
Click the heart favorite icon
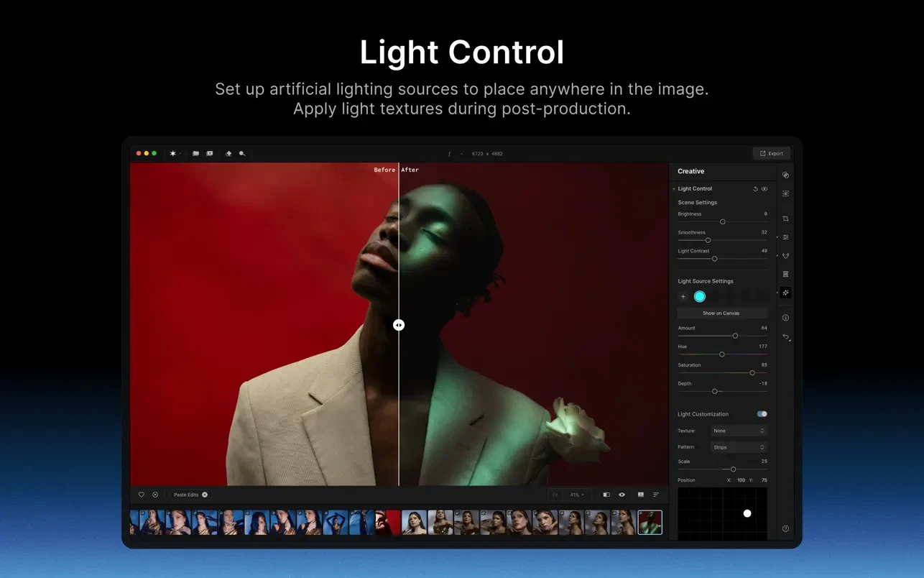pos(142,495)
